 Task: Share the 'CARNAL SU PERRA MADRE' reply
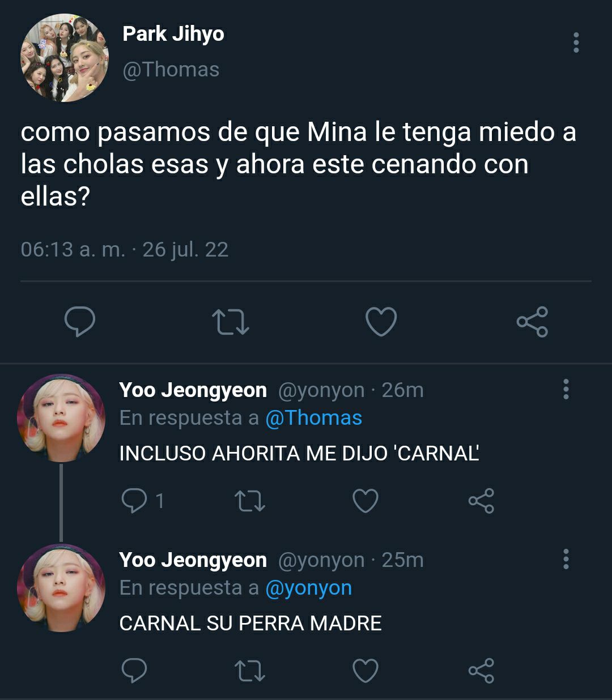pyautogui.click(x=481, y=671)
